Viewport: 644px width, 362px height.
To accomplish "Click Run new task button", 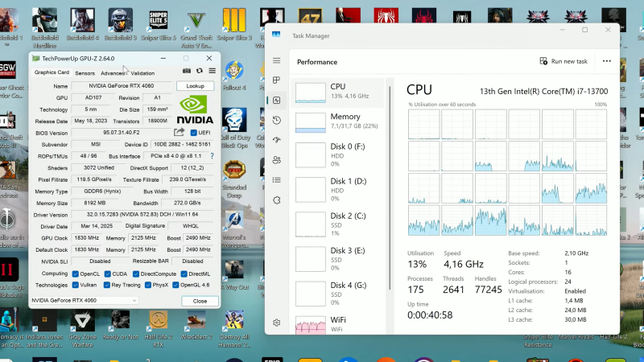I will click(563, 61).
